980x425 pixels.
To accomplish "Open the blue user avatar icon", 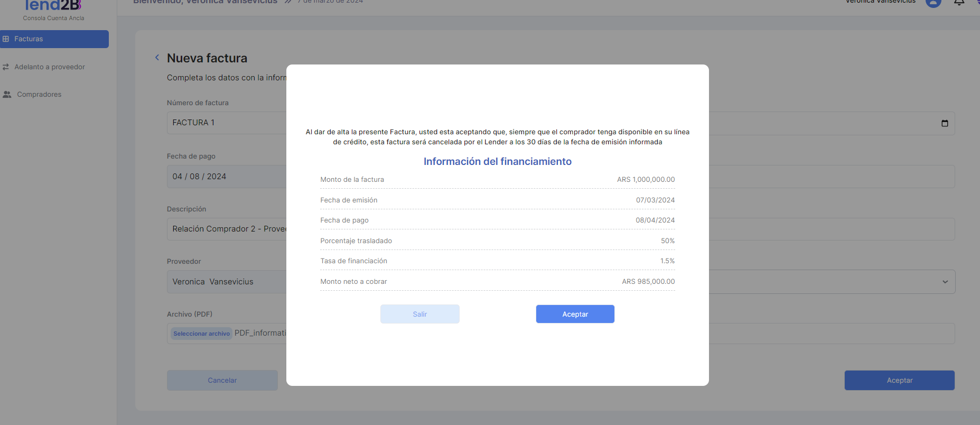I will (x=933, y=2).
